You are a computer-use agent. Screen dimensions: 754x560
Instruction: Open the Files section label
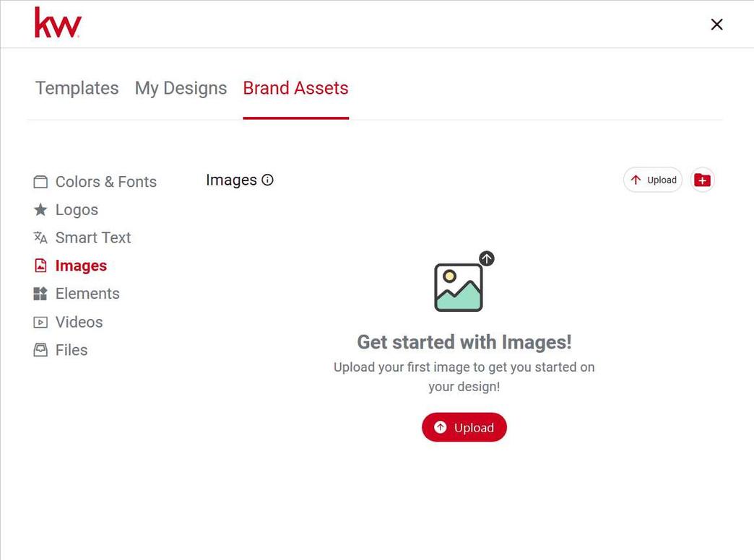click(x=71, y=350)
